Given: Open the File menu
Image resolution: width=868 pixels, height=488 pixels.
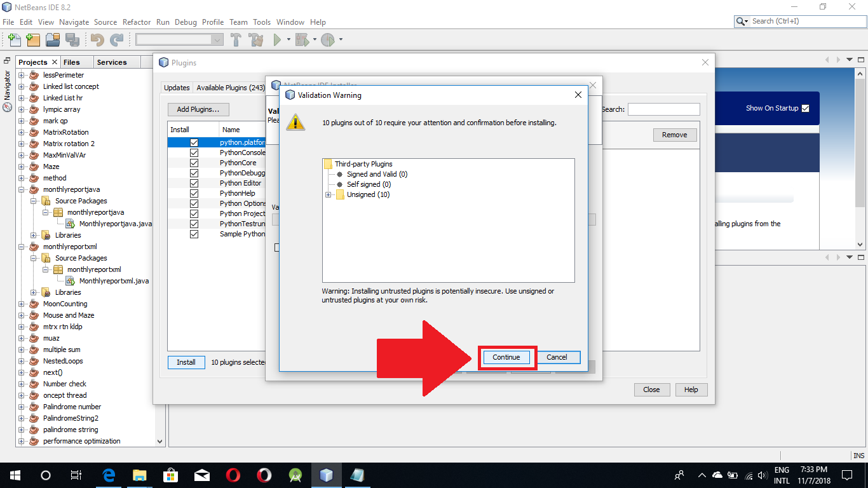Looking at the screenshot, I should coord(8,22).
